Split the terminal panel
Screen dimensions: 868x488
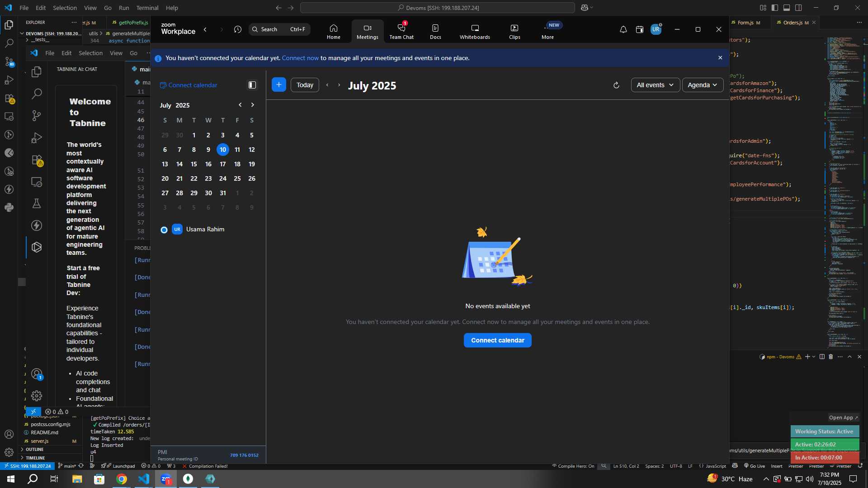822,357
